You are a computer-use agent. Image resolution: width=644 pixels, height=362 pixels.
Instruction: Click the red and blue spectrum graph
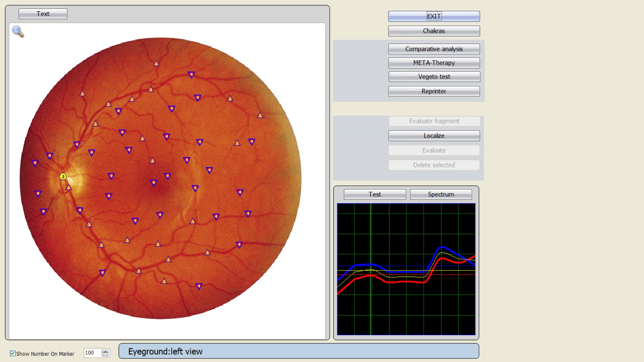406,269
